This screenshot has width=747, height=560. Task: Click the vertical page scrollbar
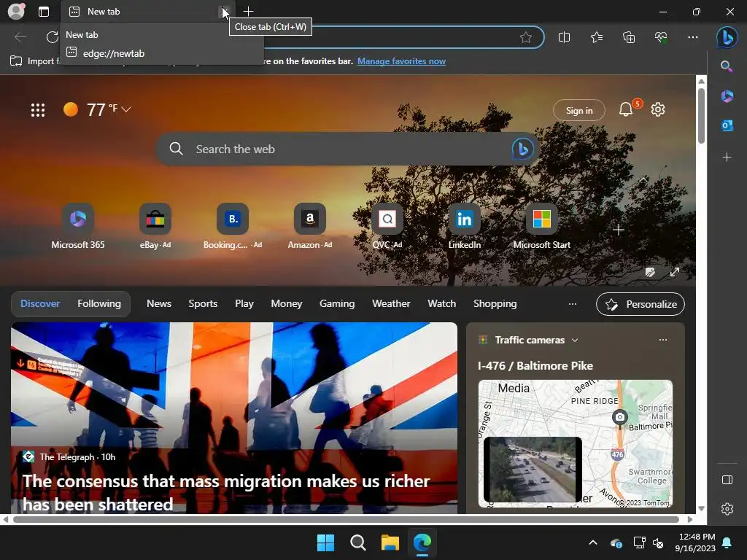point(701,115)
